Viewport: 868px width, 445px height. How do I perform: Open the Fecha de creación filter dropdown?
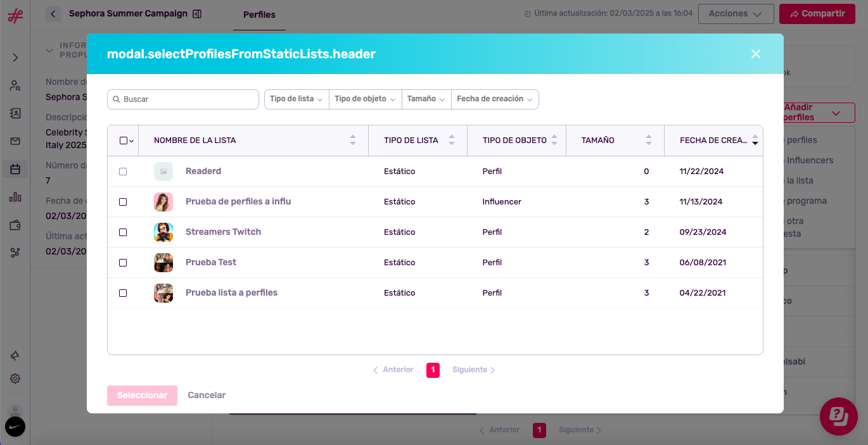(495, 99)
